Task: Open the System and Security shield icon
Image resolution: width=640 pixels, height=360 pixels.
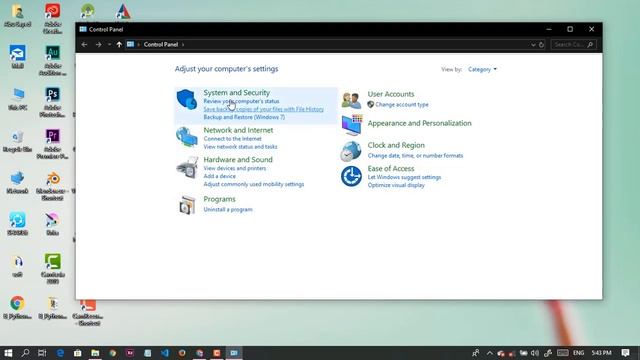Action: click(x=187, y=99)
